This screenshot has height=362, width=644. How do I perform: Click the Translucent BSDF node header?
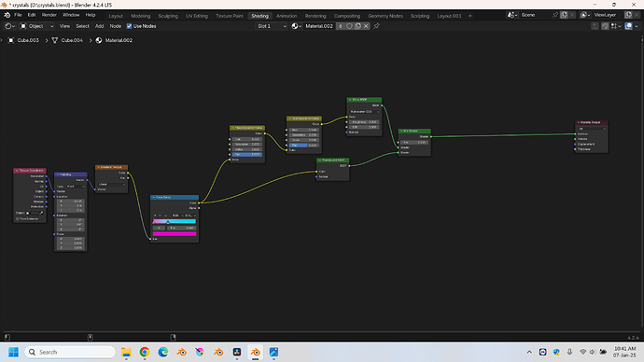pos(332,160)
